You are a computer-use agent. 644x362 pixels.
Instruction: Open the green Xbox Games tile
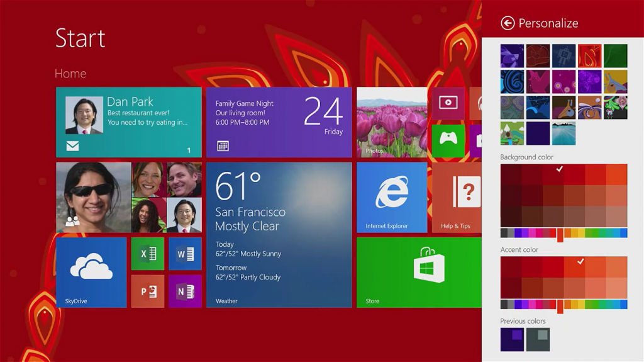pyautogui.click(x=448, y=140)
